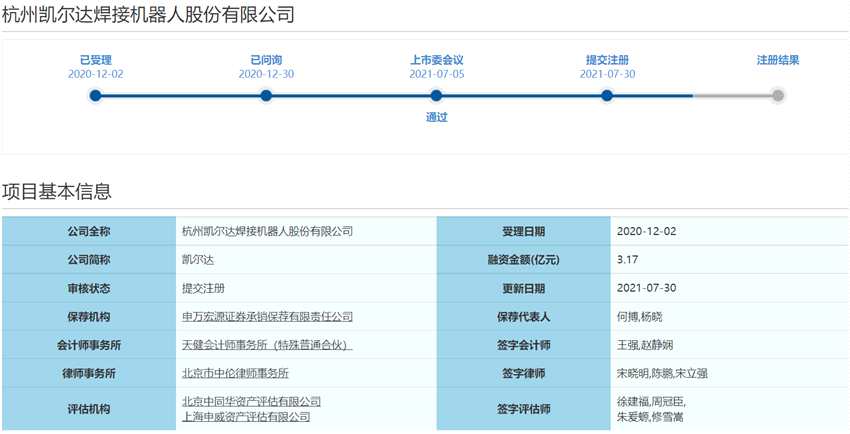Click the 评估机构 header cell
This screenshot has width=850, height=434.
click(x=89, y=409)
